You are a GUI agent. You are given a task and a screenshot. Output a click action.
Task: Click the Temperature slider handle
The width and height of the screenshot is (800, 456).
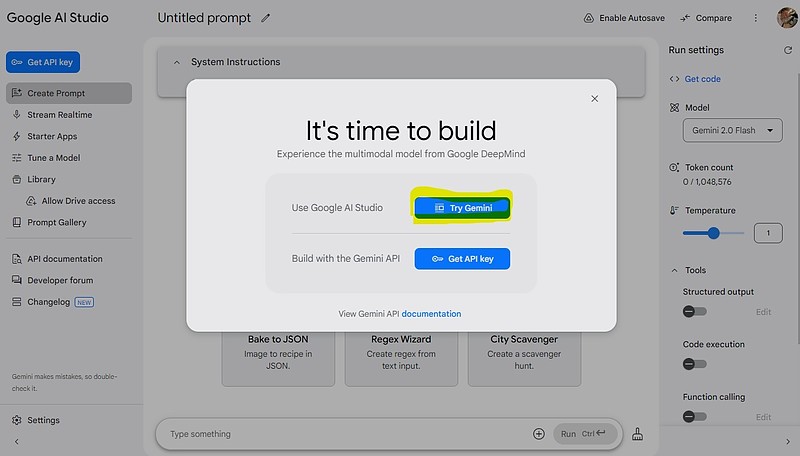713,233
